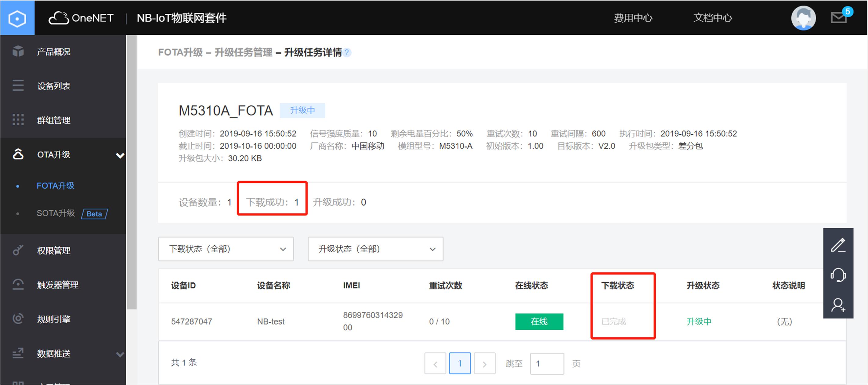Click the trigger management icon
Viewport: 868px width, 385px height.
18,285
